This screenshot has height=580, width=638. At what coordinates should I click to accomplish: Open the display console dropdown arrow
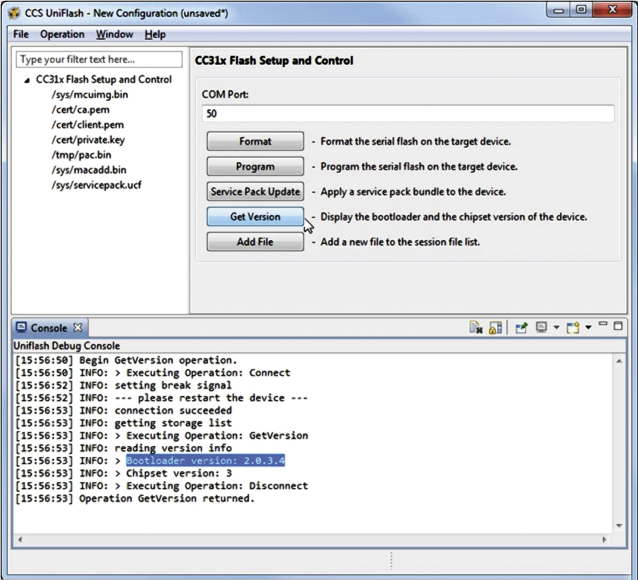click(x=556, y=328)
